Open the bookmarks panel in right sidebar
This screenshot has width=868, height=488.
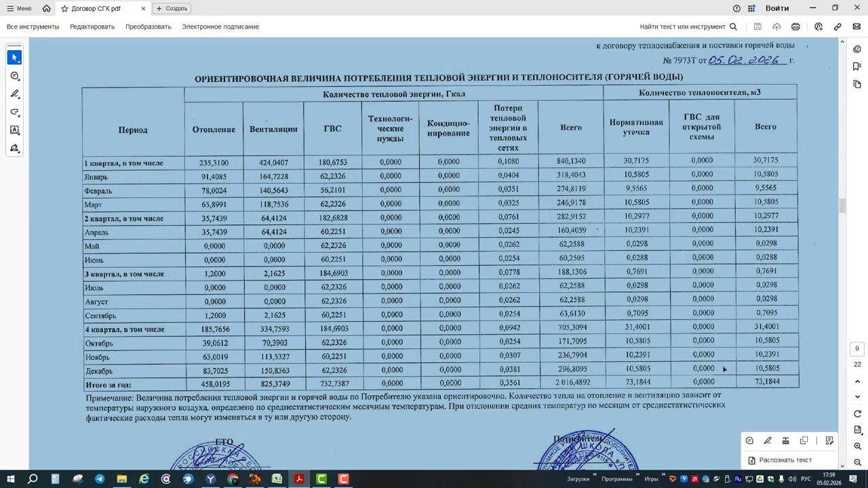pyautogui.click(x=857, y=66)
